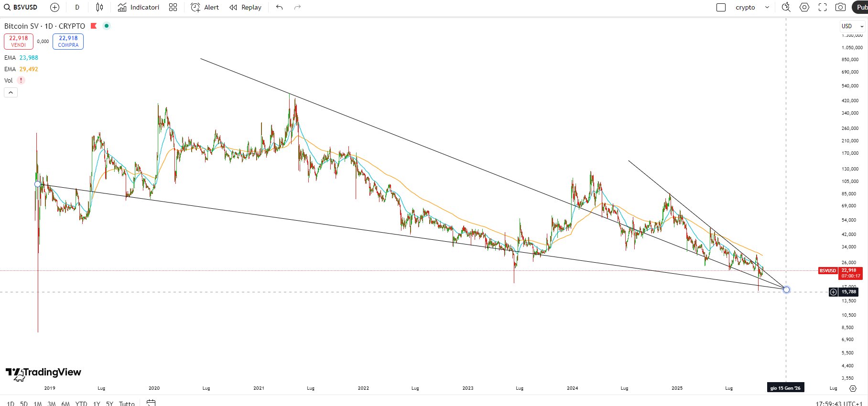Screen dimensions: 868x406
Task: Click the COMPRA buy button 22,918
Action: point(68,42)
